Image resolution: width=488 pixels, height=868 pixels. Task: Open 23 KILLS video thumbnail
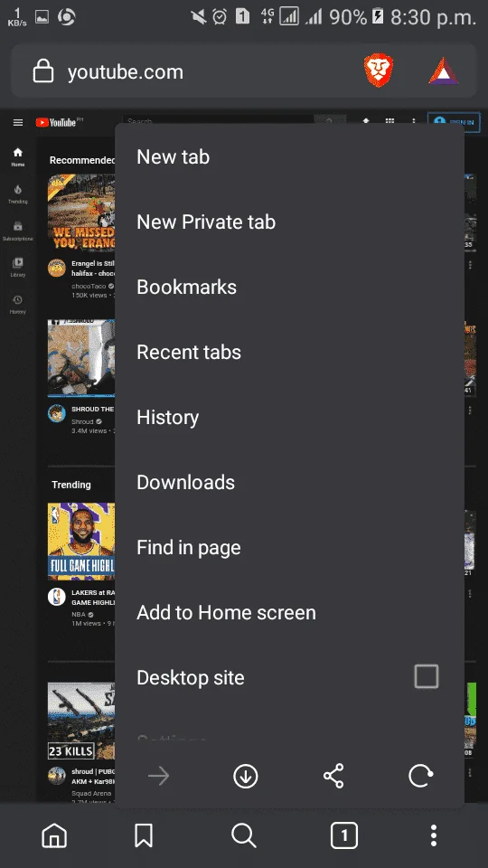click(81, 721)
